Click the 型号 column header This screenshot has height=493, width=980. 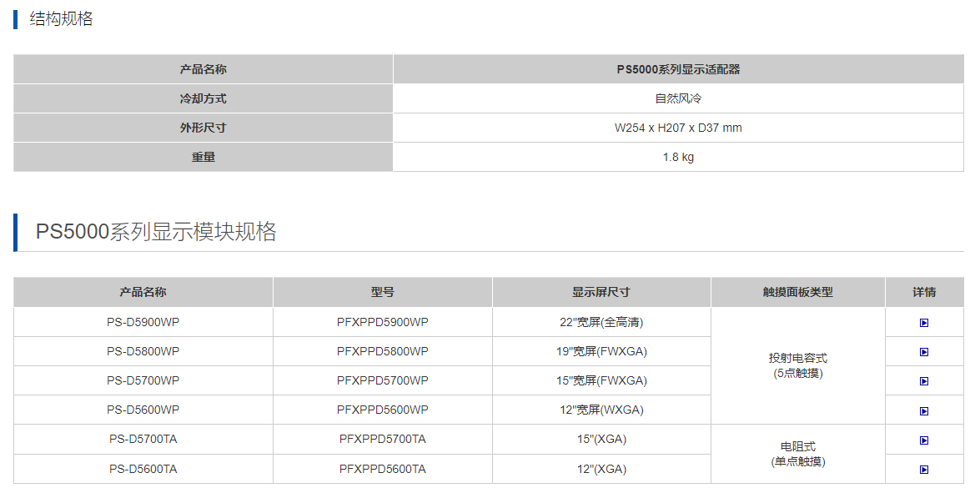tap(383, 292)
